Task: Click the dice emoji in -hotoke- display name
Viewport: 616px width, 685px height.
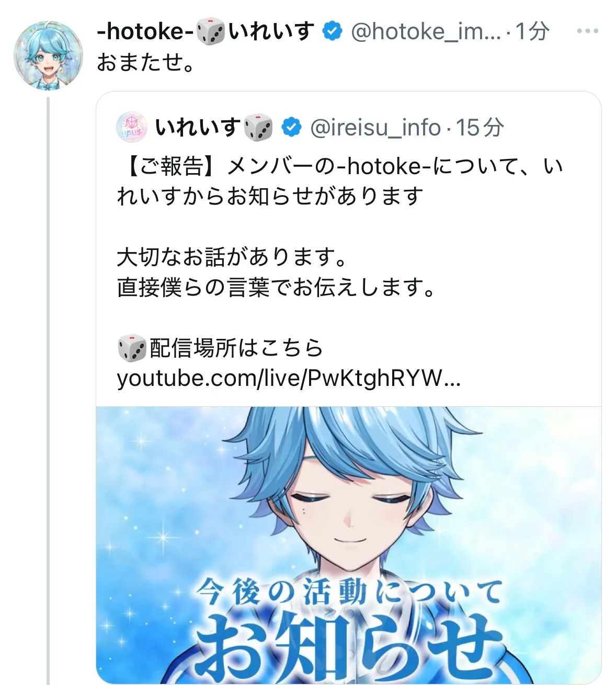Action: (211, 32)
